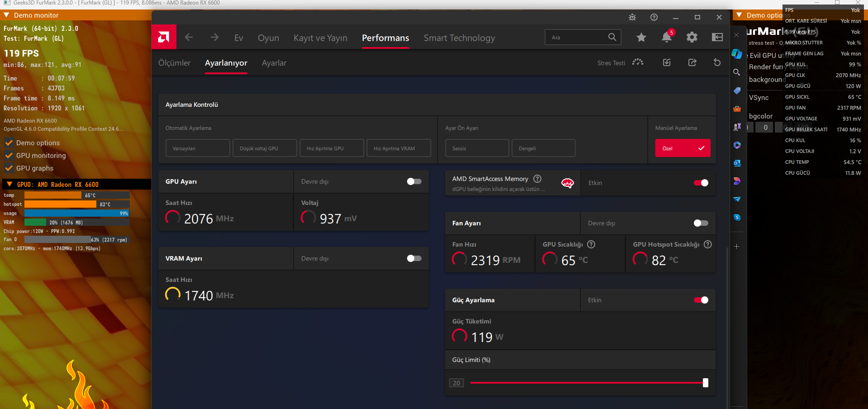Go forward with the right arrow icon
Screen dimensions: 868x409
pos(215,38)
